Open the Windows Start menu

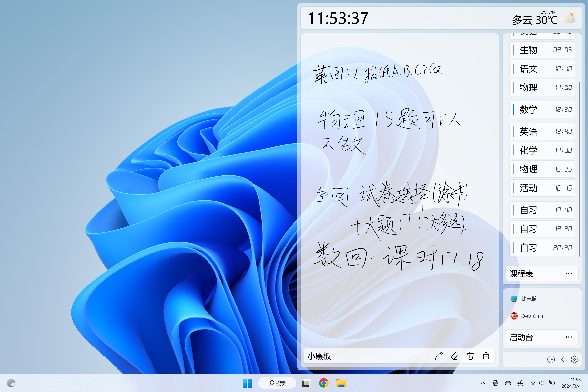pos(247,383)
